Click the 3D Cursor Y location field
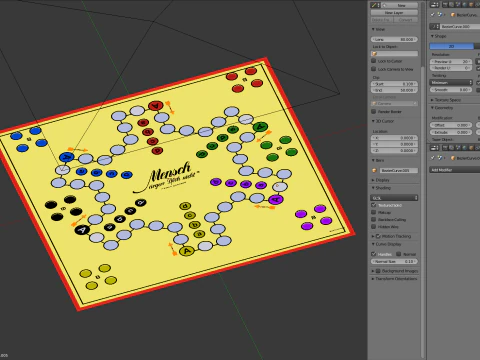Viewport: 480px width, 360px height. tap(394, 144)
